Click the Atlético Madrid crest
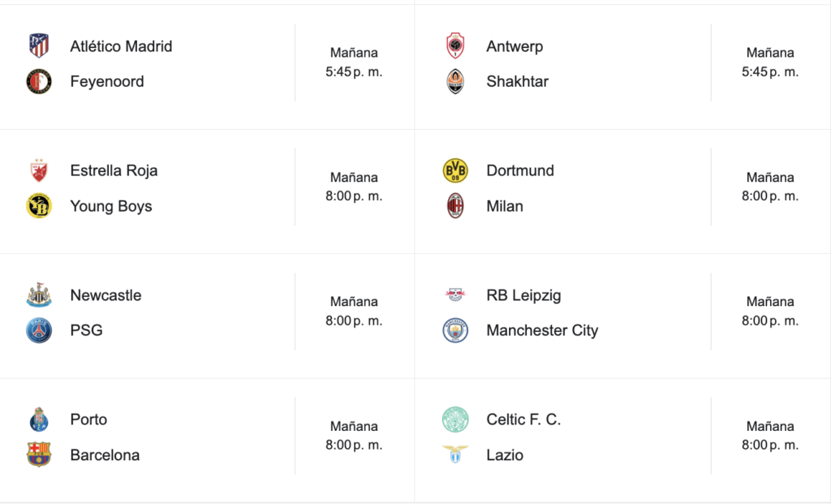Image resolution: width=831 pixels, height=504 pixels. tap(39, 45)
